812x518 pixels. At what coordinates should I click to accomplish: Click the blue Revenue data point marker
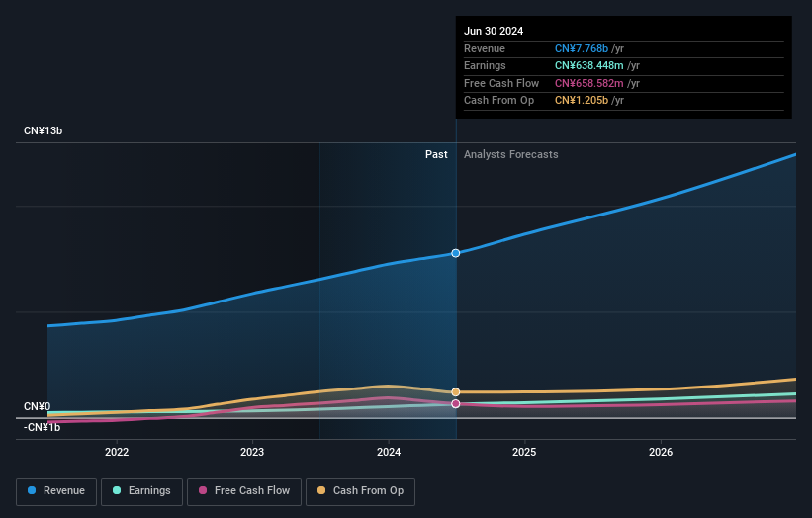click(x=456, y=253)
